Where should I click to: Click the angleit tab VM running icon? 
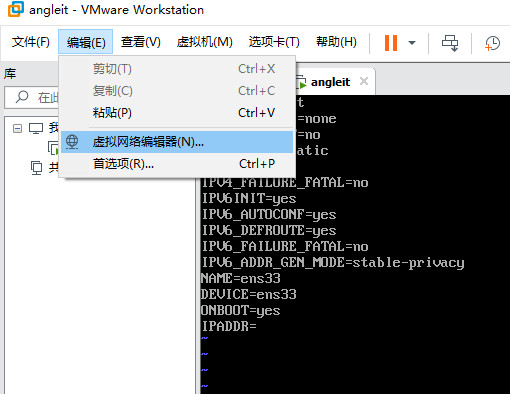pyautogui.click(x=301, y=82)
